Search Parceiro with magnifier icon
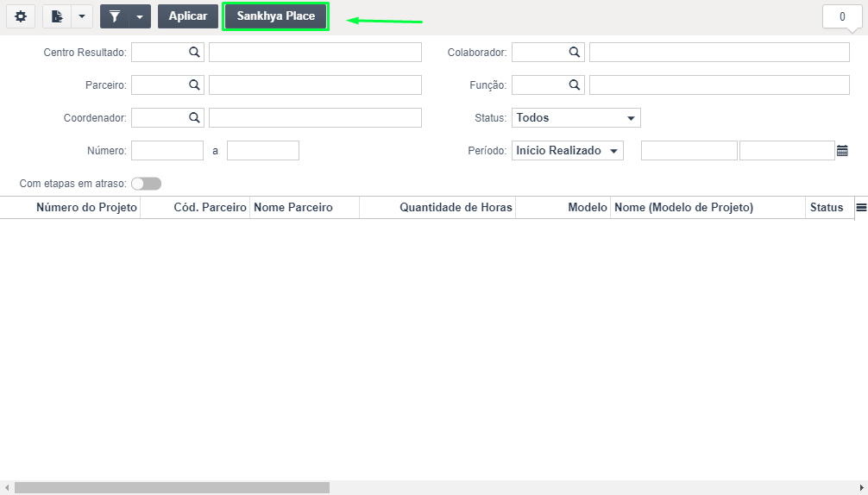Screen dimensions: 868x495 194,85
